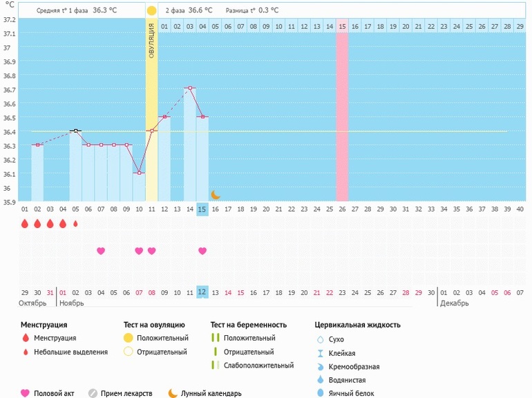Viewport: 532px width, 398px height.
Task: Click the orange moon icon on the chart
Action: click(x=216, y=195)
